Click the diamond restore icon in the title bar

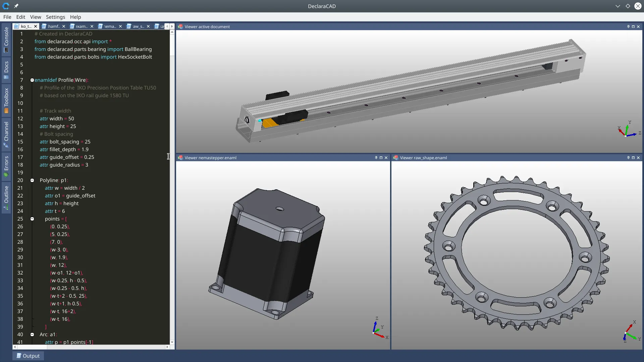628,6
